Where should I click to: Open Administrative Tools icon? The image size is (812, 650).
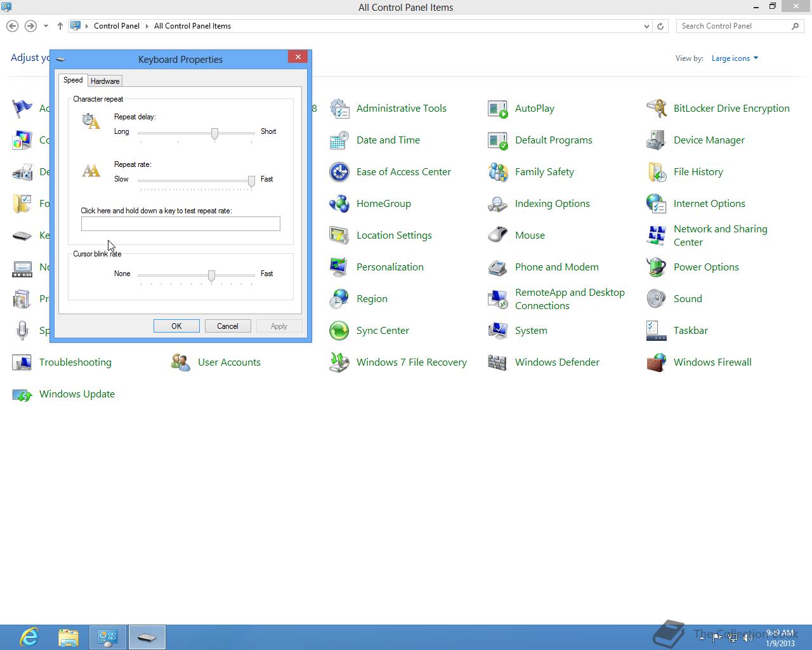339,109
